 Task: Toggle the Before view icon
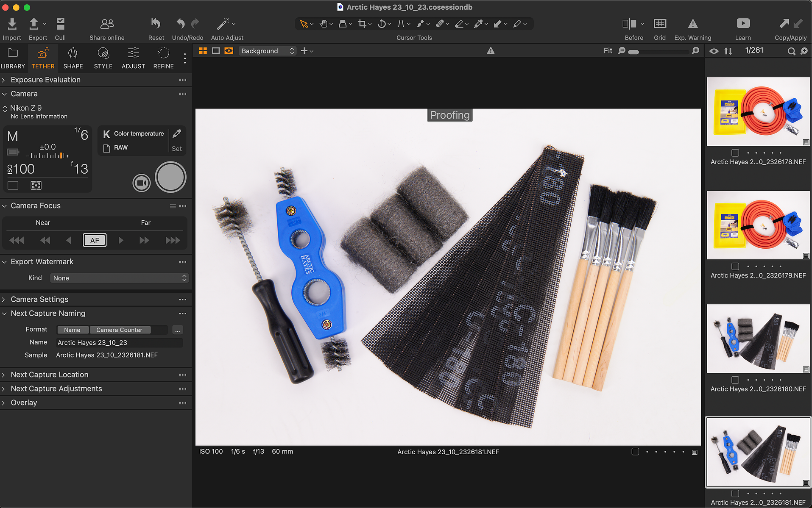point(629,24)
